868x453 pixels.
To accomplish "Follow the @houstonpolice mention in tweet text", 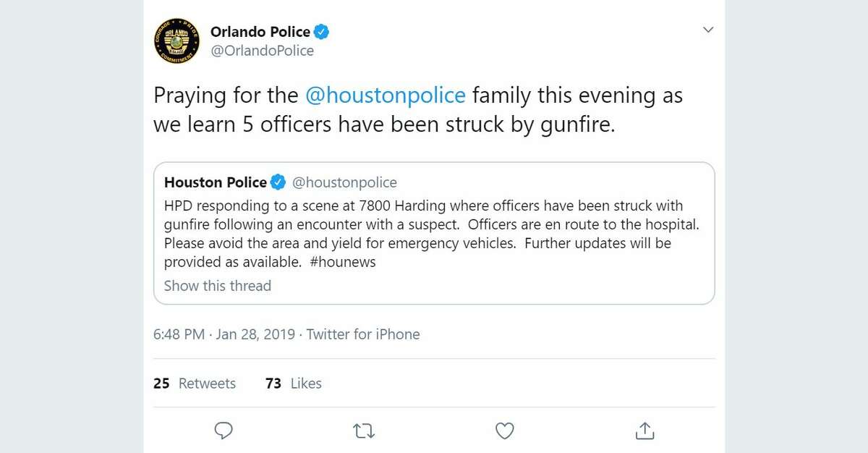I will [x=386, y=96].
